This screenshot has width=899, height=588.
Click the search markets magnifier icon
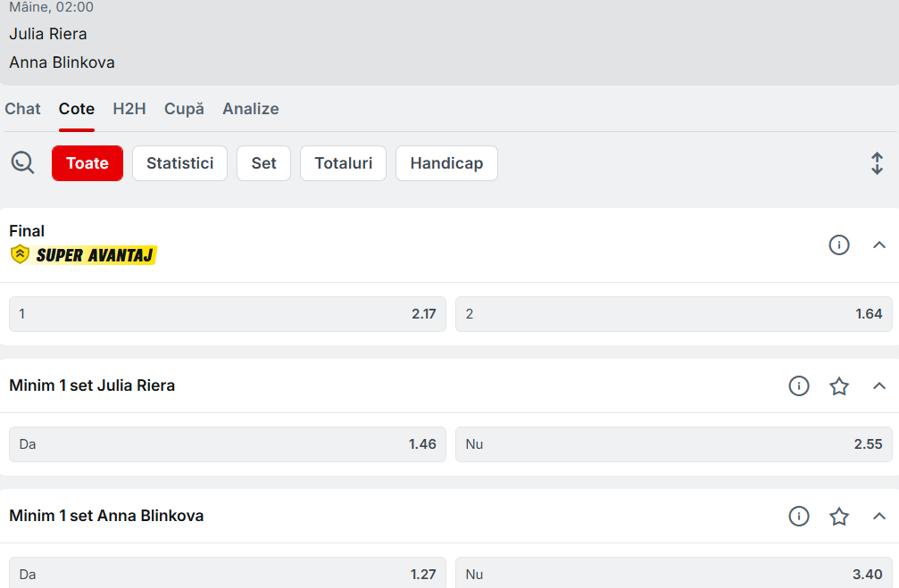[x=22, y=162]
